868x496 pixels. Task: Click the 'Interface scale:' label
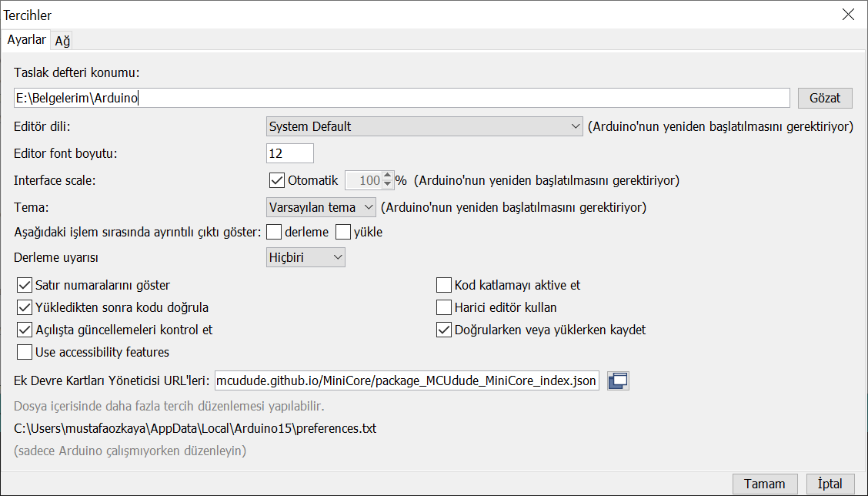[x=55, y=180]
